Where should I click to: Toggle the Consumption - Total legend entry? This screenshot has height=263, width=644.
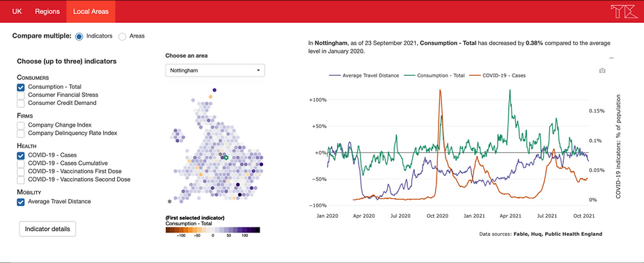click(434, 76)
